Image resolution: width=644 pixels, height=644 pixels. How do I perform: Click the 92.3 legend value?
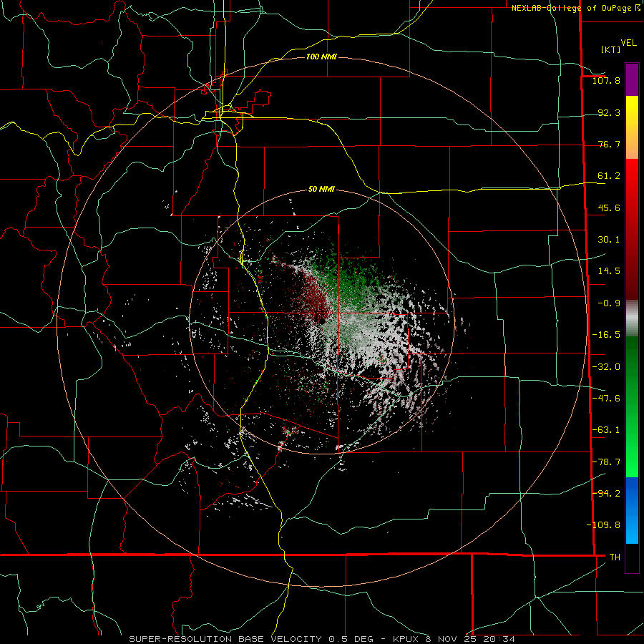click(609, 112)
